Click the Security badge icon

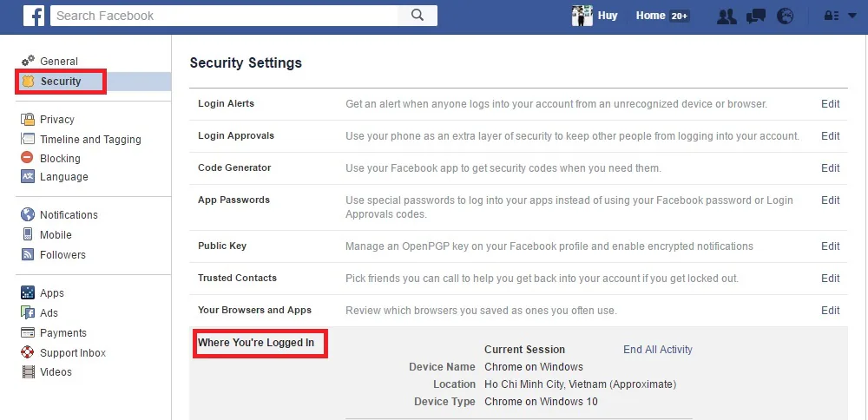28,82
